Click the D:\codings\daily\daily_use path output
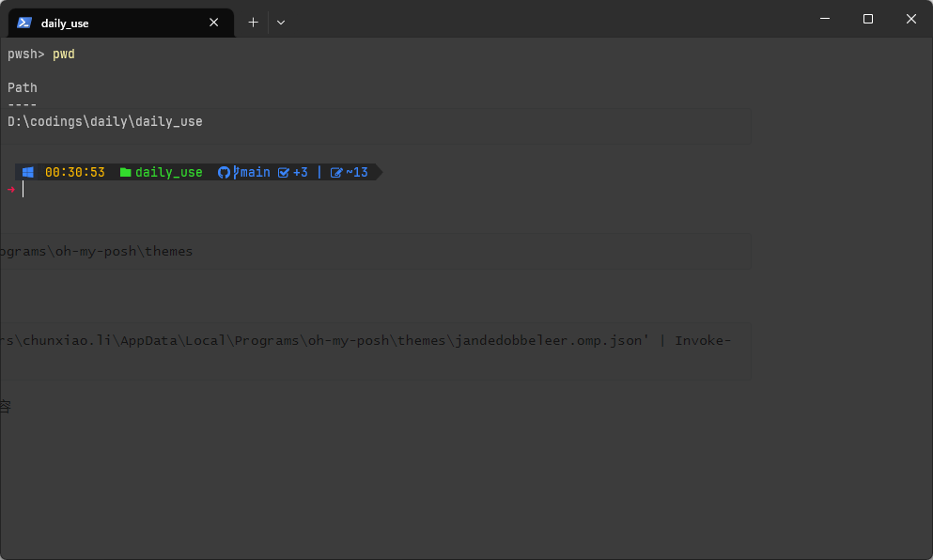933x560 pixels. [x=105, y=122]
